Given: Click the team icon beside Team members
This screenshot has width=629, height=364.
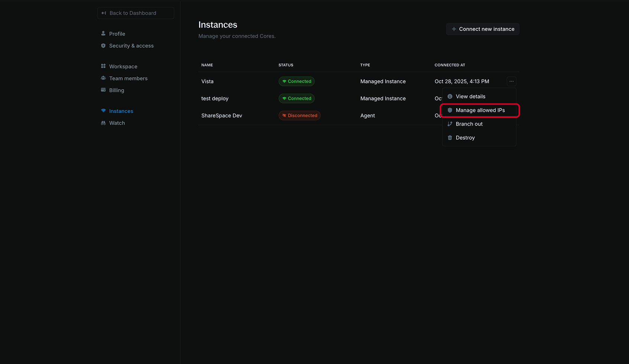Looking at the screenshot, I should tap(103, 78).
